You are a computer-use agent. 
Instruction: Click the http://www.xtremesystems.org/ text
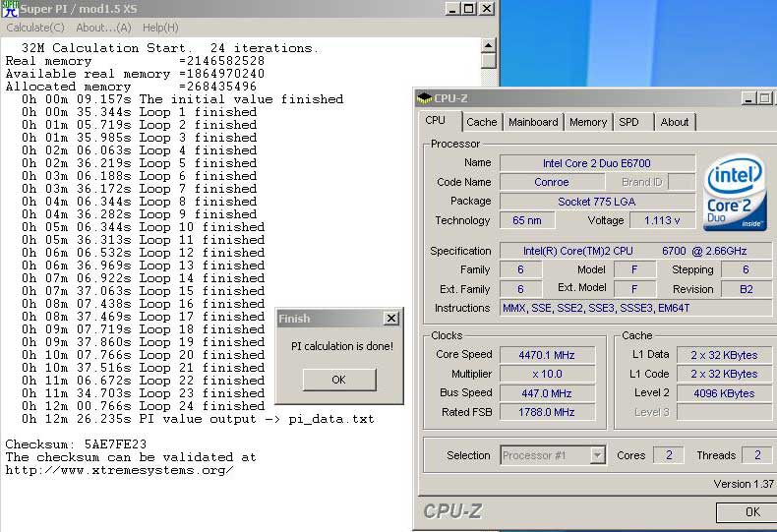119,470
